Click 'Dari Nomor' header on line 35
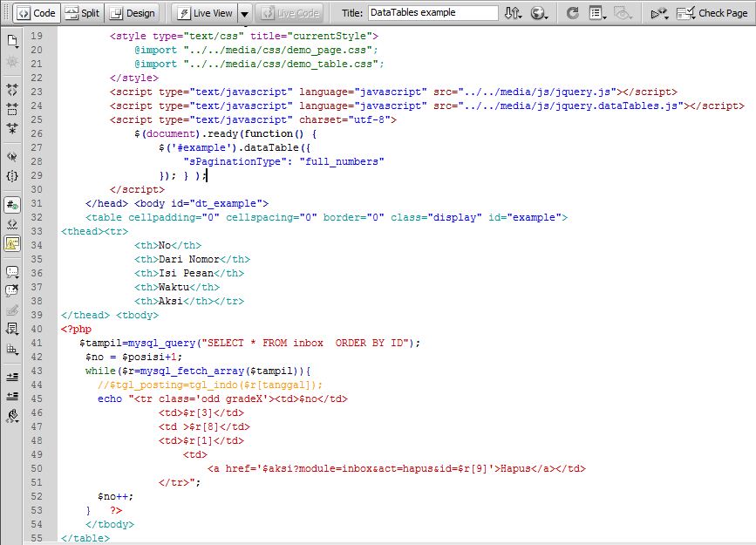The width and height of the screenshot is (756, 545). click(x=189, y=259)
